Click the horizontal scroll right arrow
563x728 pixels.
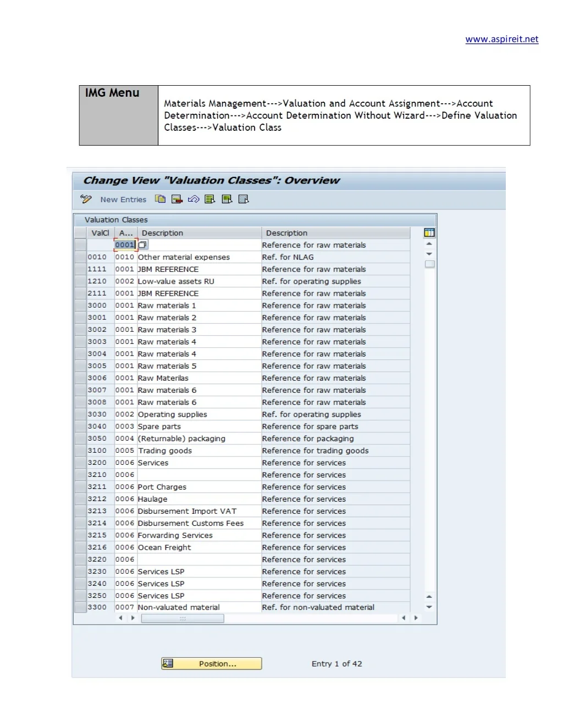(x=416, y=618)
